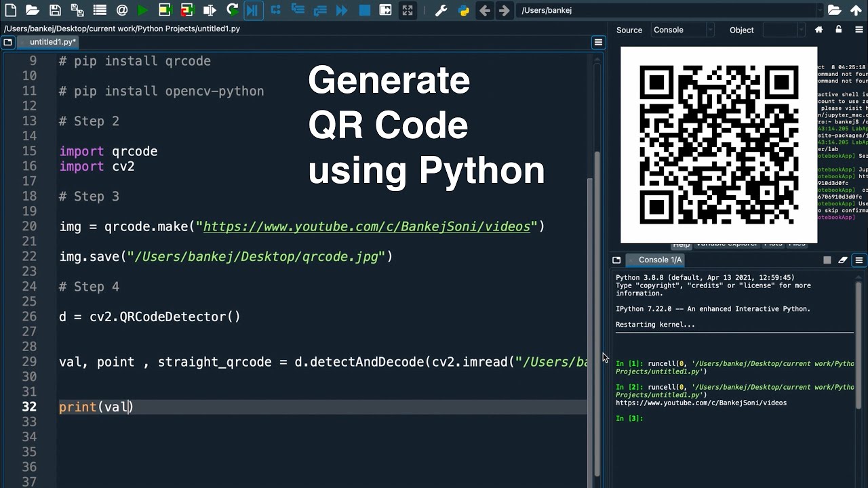The image size is (868, 488).
Task: Open the Help pane options menu
Action: coord(859,30)
